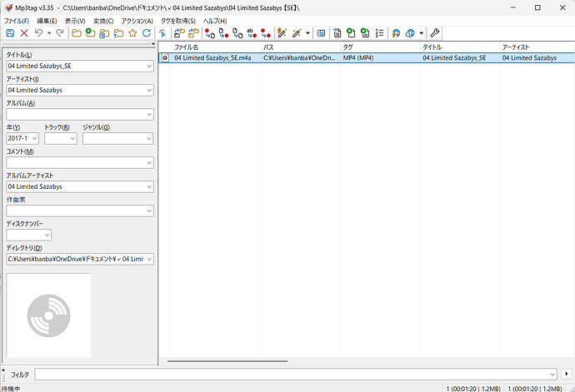Click the refresh circular arrow icon

(x=147, y=33)
